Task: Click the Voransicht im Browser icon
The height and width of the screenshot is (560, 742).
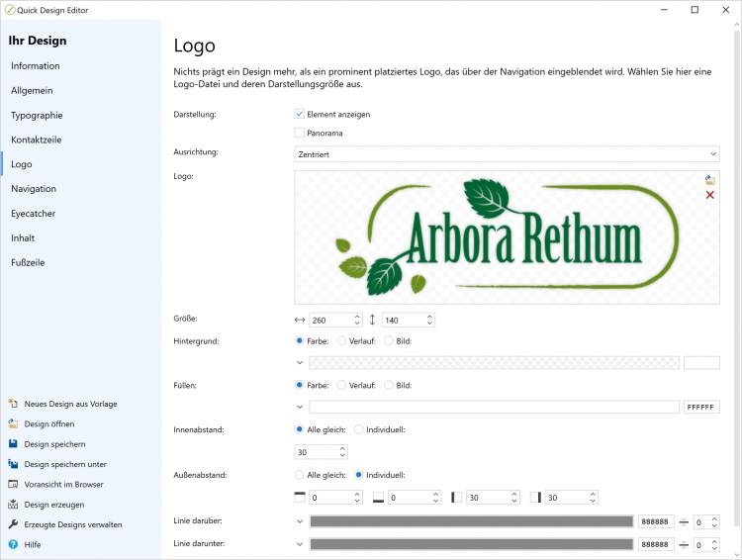Action: pyautogui.click(x=13, y=485)
